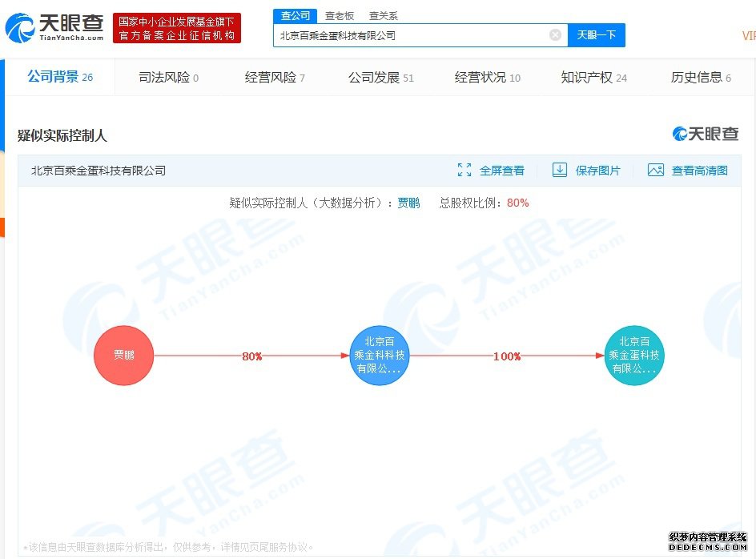Screen dimensions: 756x559
Task: Click the 全屏查看 link
Action: click(502, 171)
